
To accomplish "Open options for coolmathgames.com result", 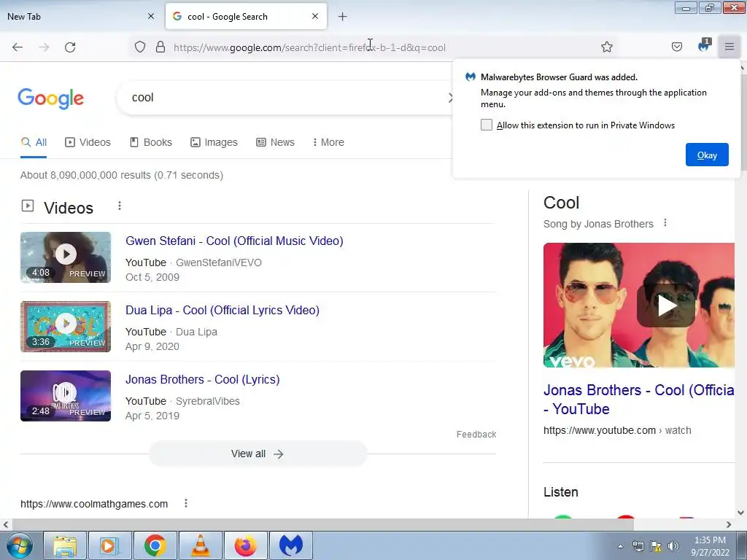I will pyautogui.click(x=186, y=503).
